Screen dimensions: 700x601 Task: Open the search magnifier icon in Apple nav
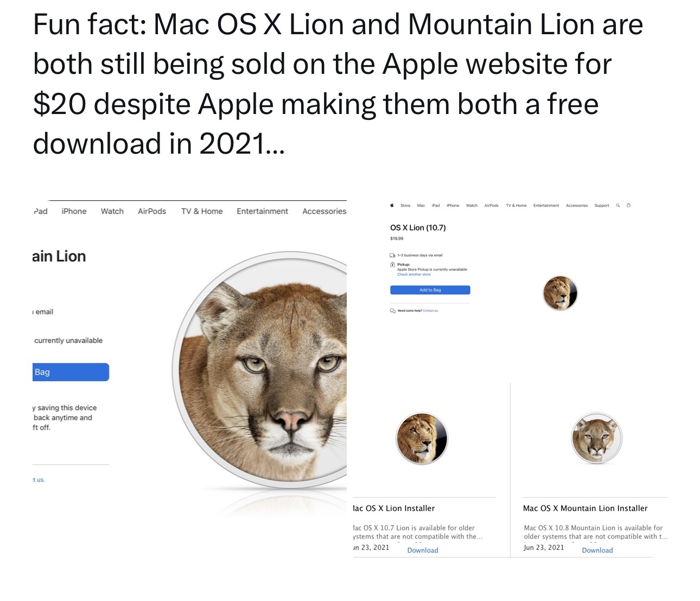point(618,205)
